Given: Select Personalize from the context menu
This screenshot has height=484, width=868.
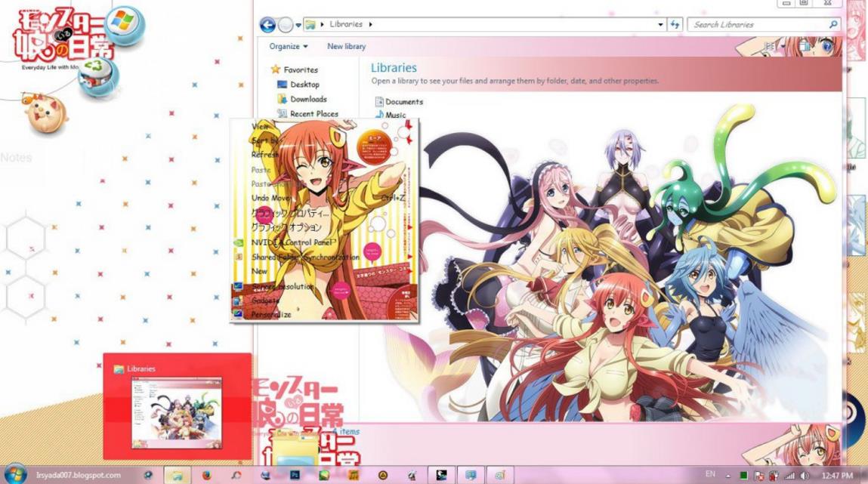Looking at the screenshot, I should 270,315.
